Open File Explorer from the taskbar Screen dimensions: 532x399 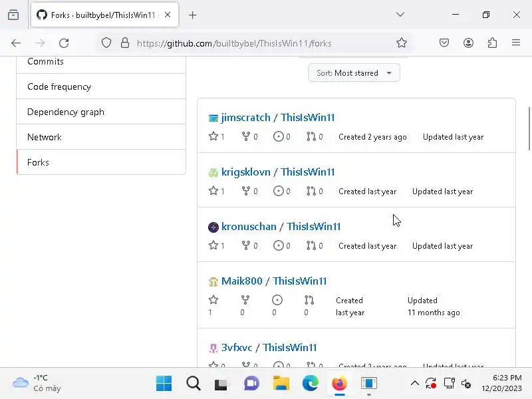tap(281, 384)
